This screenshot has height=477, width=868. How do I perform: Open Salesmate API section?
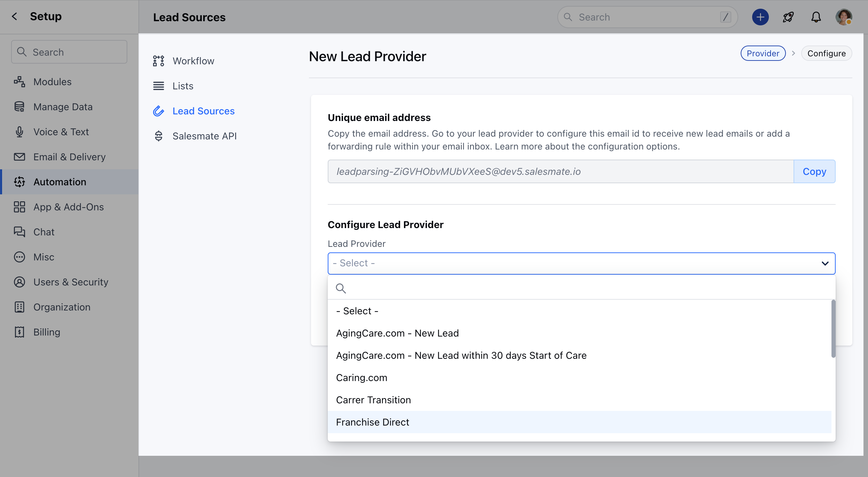[x=204, y=136]
